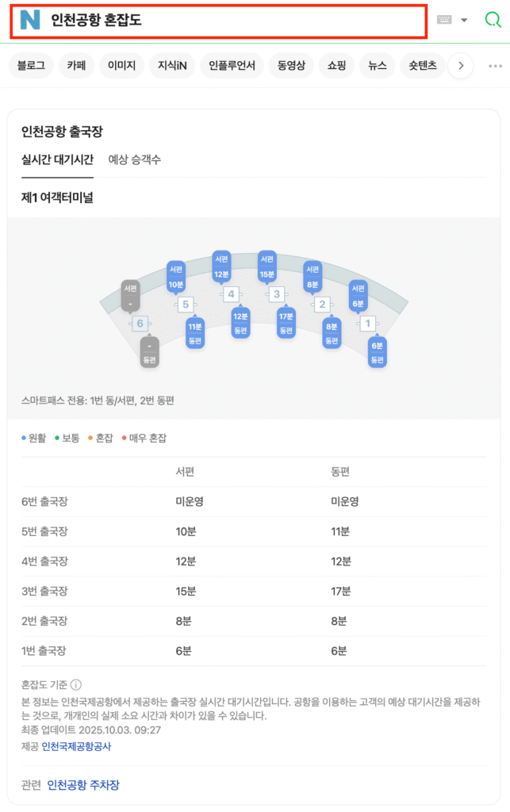Click the Naver N logo
The width and height of the screenshot is (510, 812).
pos(30,21)
